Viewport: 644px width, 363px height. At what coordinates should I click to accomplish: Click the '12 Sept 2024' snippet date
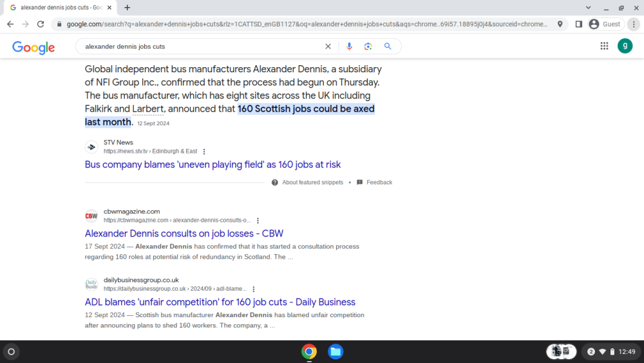coord(153,123)
